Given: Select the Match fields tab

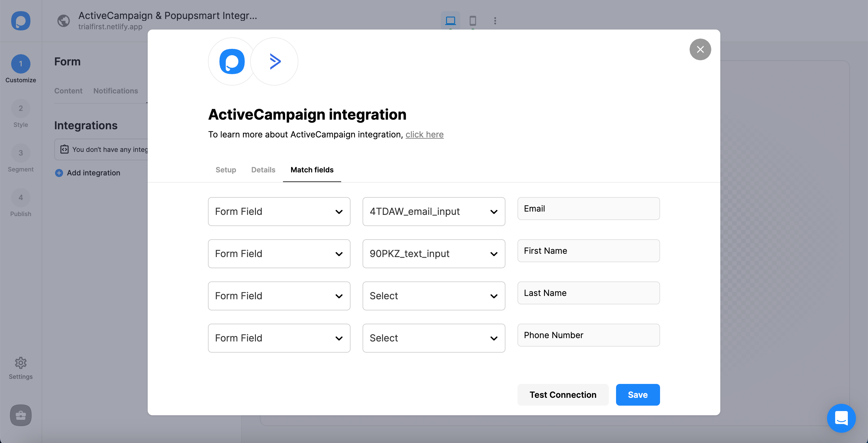Looking at the screenshot, I should coord(312,170).
